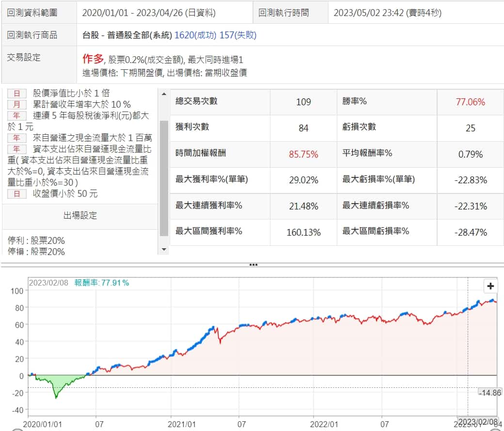Click the 日 icon beside 股價淨值比小於 1 倍
The image size is (504, 431).
click(17, 94)
